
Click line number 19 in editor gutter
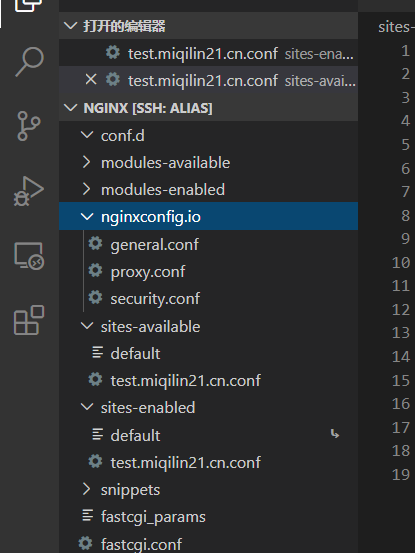coord(401,475)
